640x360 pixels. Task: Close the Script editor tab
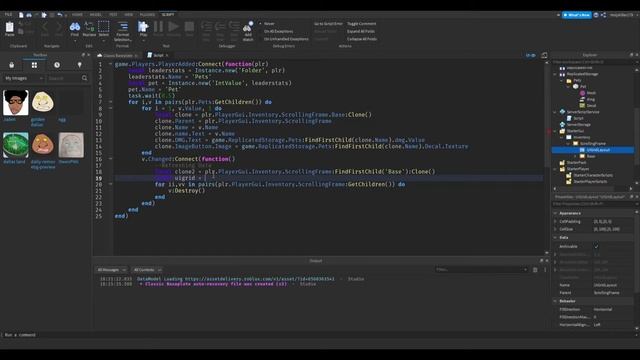[167, 55]
